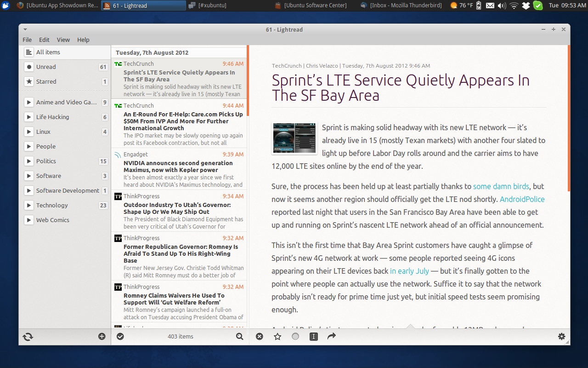Mark all items as read
Screen dimensions: 588x368
[120, 336]
